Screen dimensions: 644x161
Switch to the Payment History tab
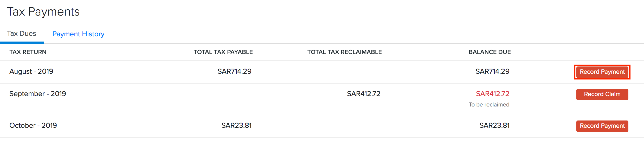click(x=78, y=34)
